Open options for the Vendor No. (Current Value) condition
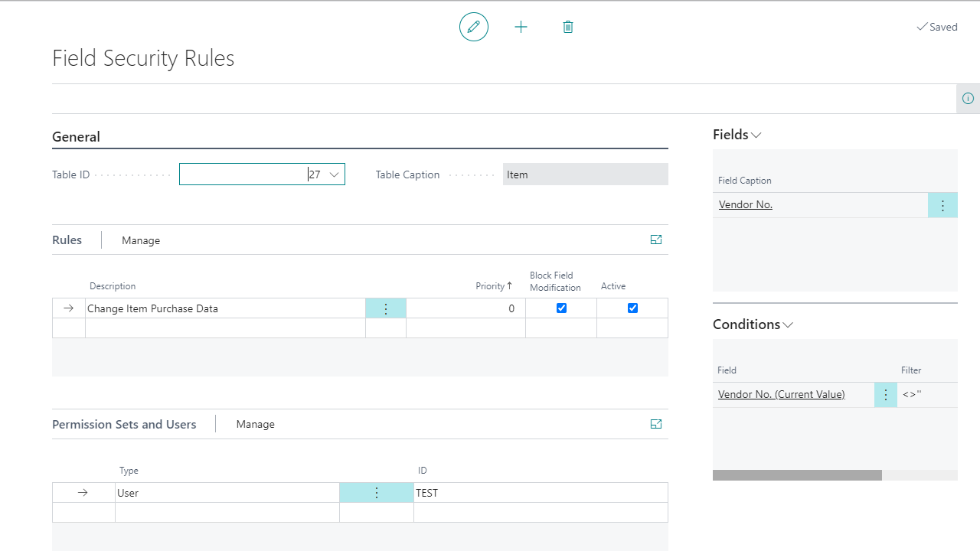This screenshot has width=980, height=551. click(886, 395)
